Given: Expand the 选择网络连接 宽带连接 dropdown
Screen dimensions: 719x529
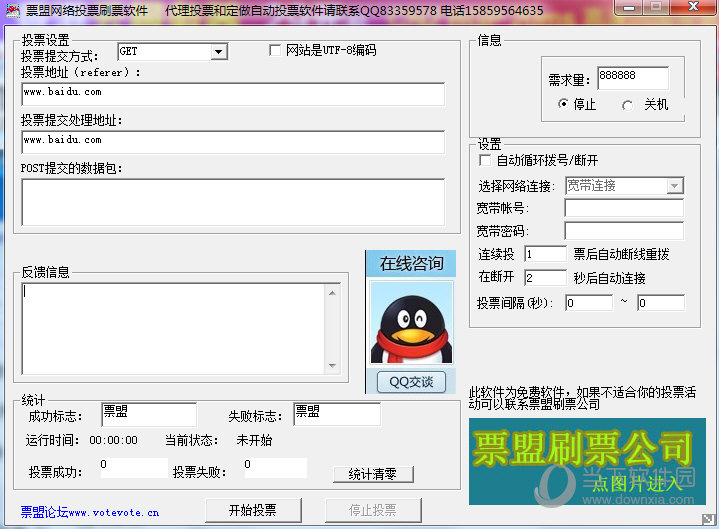Looking at the screenshot, I should point(675,186).
